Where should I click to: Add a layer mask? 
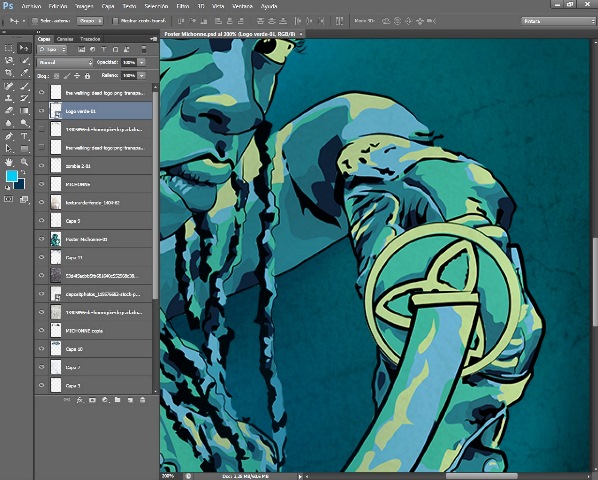(92, 400)
